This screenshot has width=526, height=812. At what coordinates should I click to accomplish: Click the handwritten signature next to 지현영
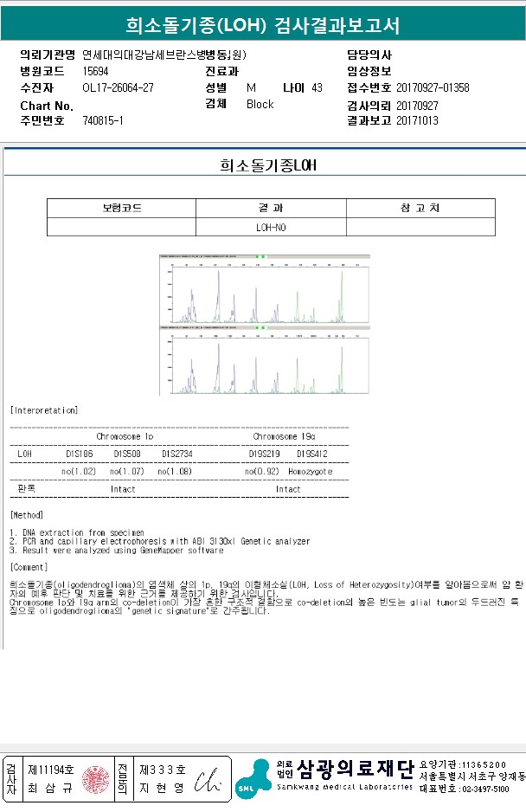pos(208,780)
